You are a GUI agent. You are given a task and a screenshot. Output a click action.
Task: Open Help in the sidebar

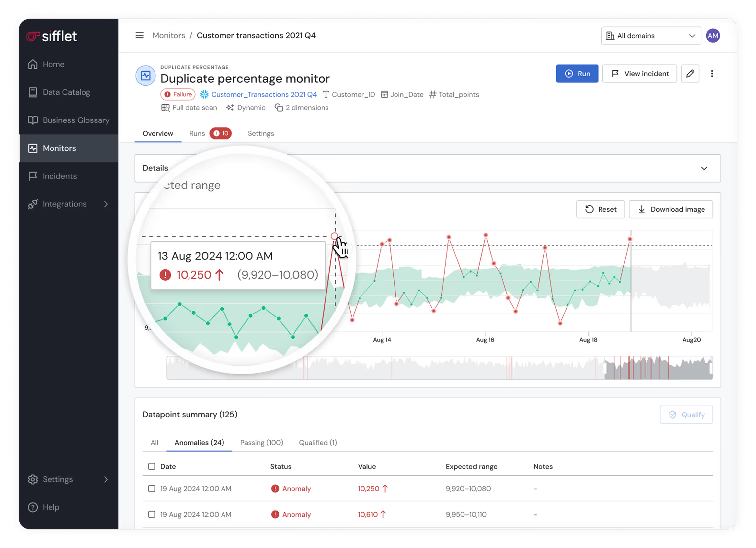click(x=51, y=507)
